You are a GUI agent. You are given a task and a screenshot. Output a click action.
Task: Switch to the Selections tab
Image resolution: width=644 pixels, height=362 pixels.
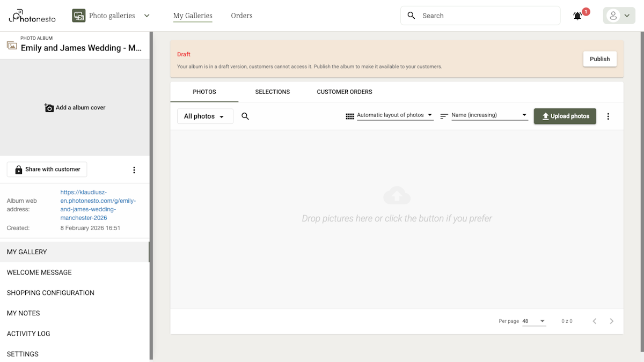pyautogui.click(x=273, y=92)
